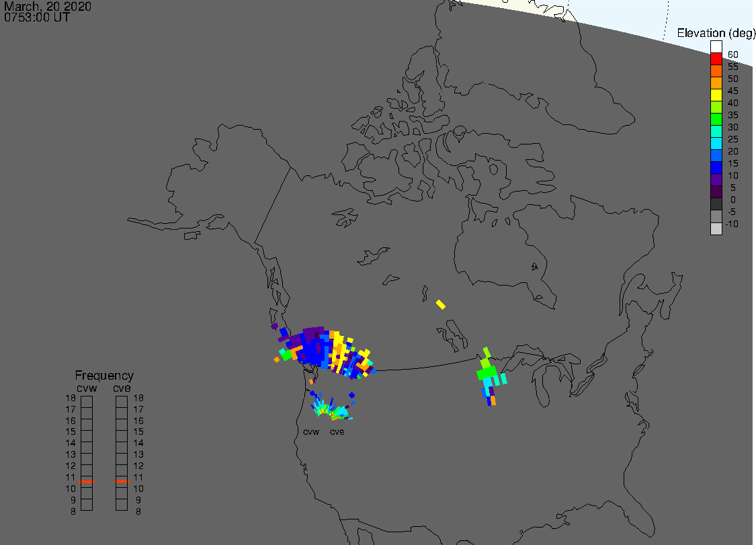Click the '18' label left of the cvw bar
Screen dimensions: 756x545
coord(71,399)
